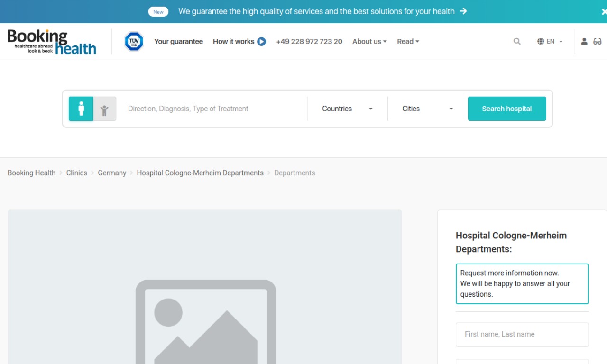Image resolution: width=607 pixels, height=364 pixels.
Task: Click the Request more information now text box
Action: click(x=522, y=284)
